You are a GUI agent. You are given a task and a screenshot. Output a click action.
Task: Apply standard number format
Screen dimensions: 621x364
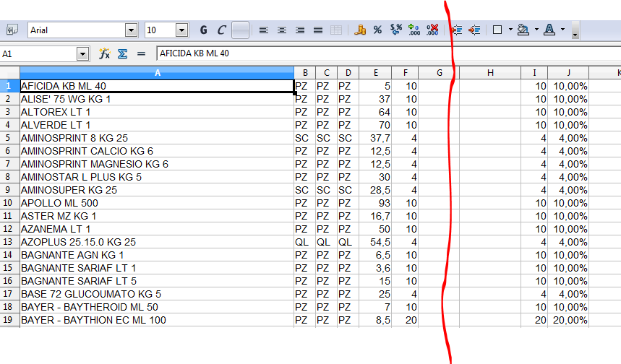click(x=395, y=30)
